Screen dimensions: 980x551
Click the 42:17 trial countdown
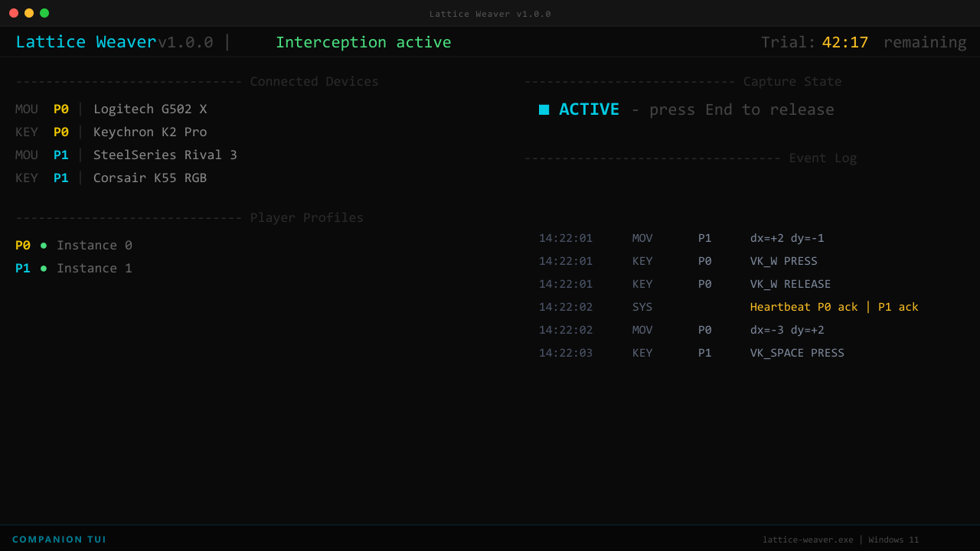(x=845, y=42)
